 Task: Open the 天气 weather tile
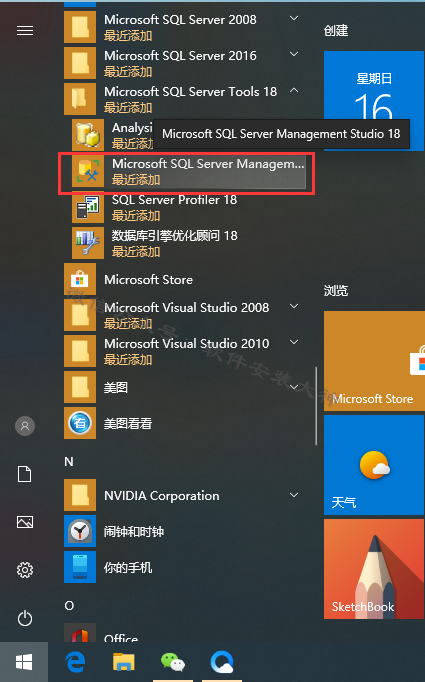374,465
